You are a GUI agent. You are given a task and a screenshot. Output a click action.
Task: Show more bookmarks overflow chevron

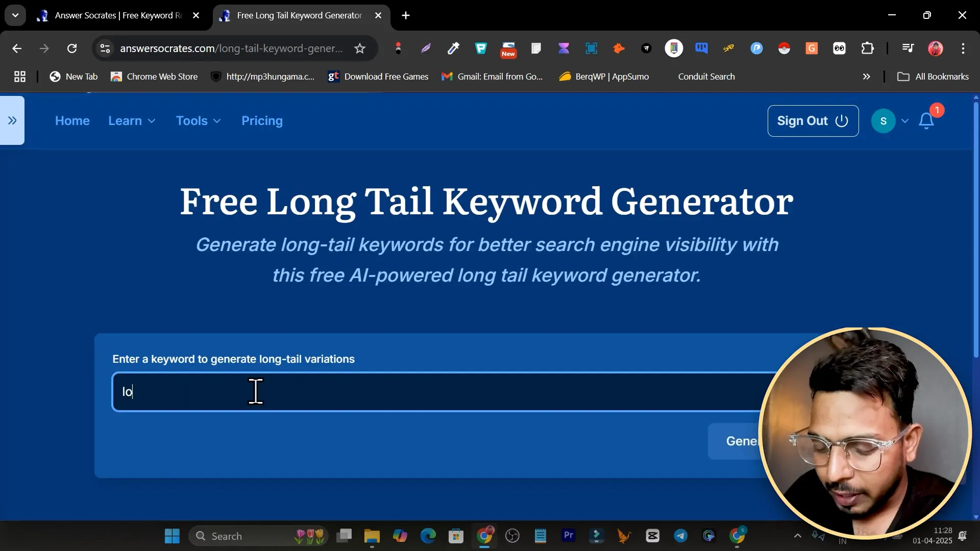tap(866, 77)
